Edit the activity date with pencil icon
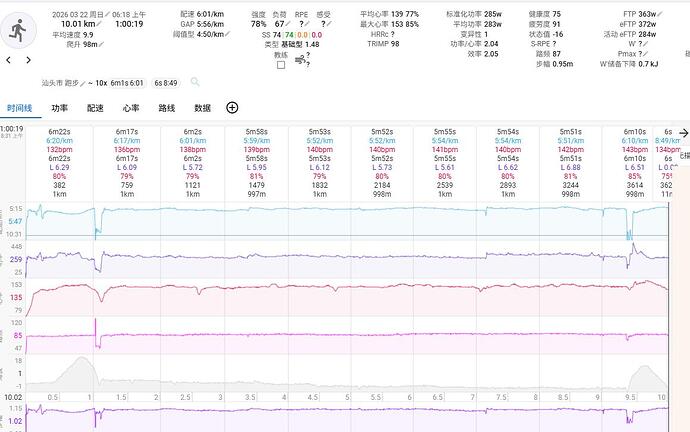 pyautogui.click(x=107, y=14)
